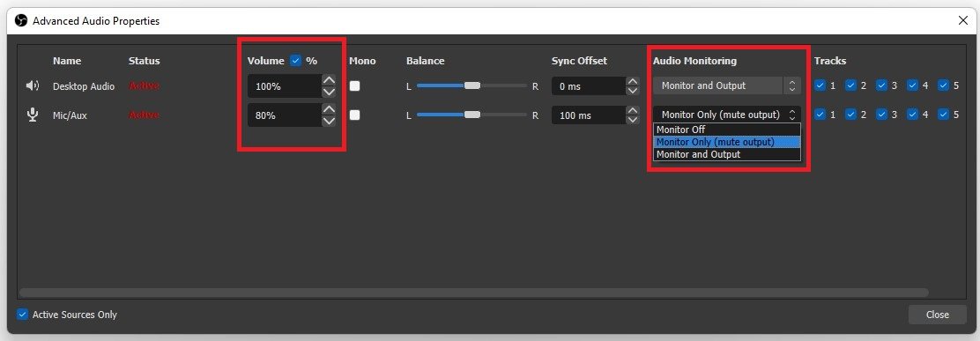The height and width of the screenshot is (341, 980).
Task: Enable Mono for Desktop Audio
Action: [354, 85]
